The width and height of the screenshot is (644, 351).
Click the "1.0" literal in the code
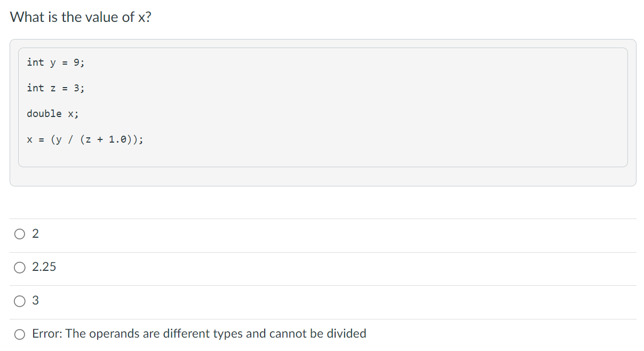118,140
